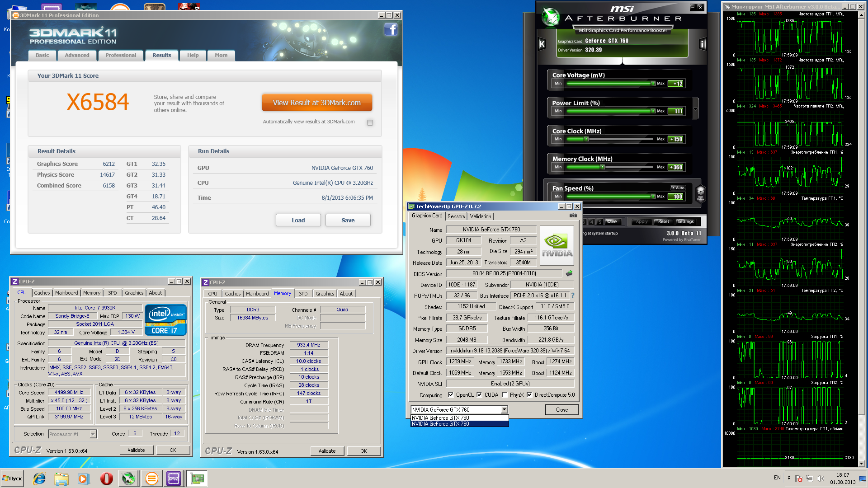Image resolution: width=868 pixels, height=488 pixels.
Task: Switch to GPU-Z taskbar button
Action: coord(198,479)
